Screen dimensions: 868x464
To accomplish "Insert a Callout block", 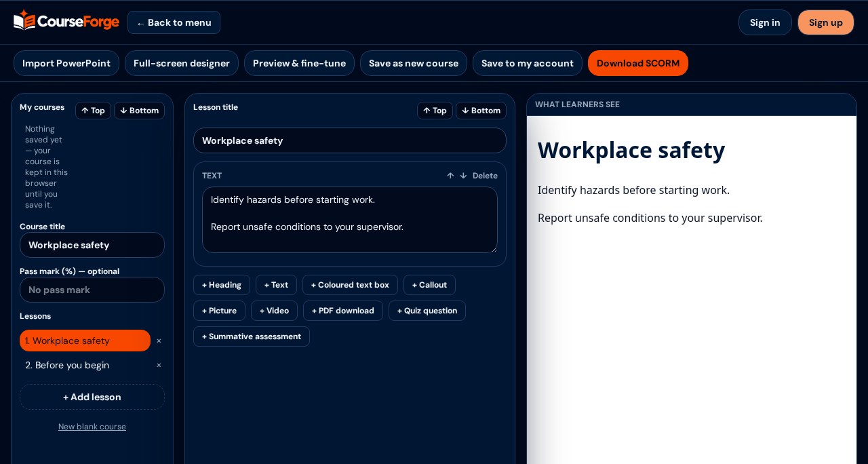I will (x=429, y=285).
